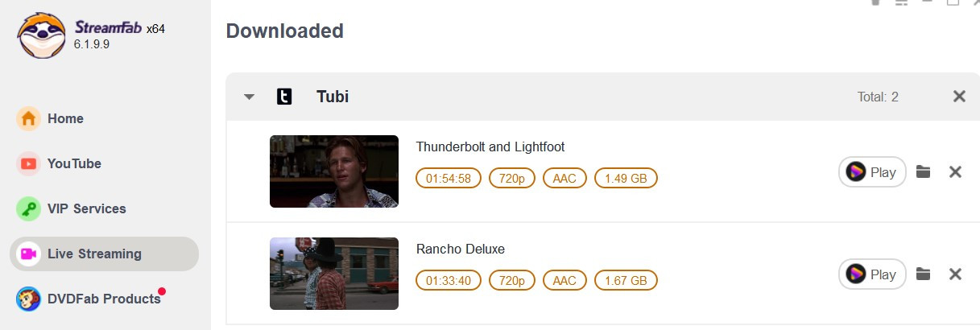Click the StreamFab sloth logo
The width and height of the screenshot is (980, 330).
point(42,35)
